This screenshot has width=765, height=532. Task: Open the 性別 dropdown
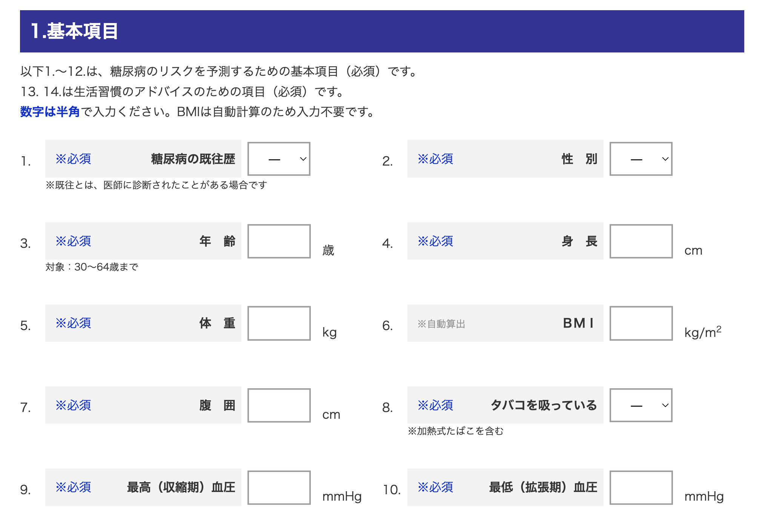point(641,159)
